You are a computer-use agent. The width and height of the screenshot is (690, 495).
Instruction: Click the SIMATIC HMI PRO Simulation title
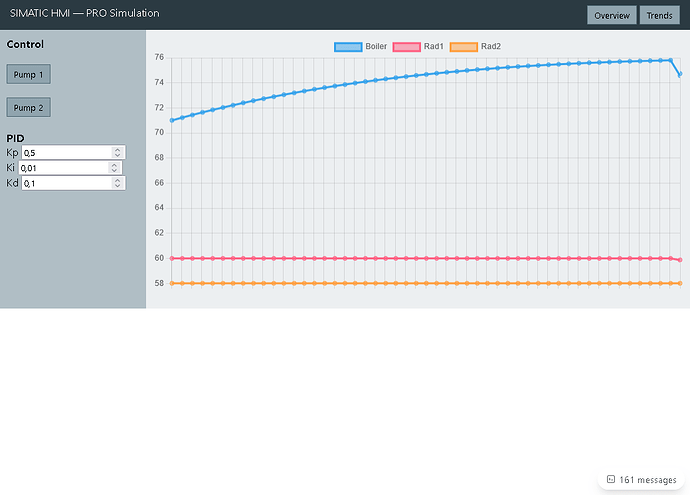click(84, 14)
